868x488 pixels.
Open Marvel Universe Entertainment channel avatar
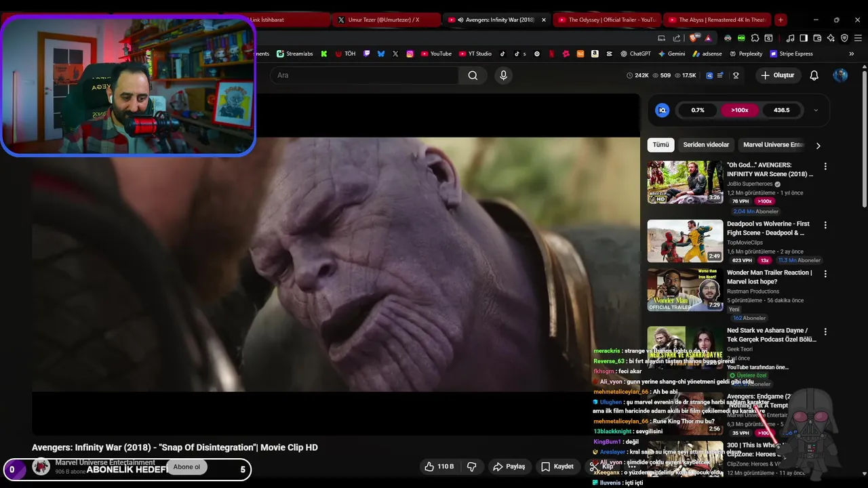[41, 466]
